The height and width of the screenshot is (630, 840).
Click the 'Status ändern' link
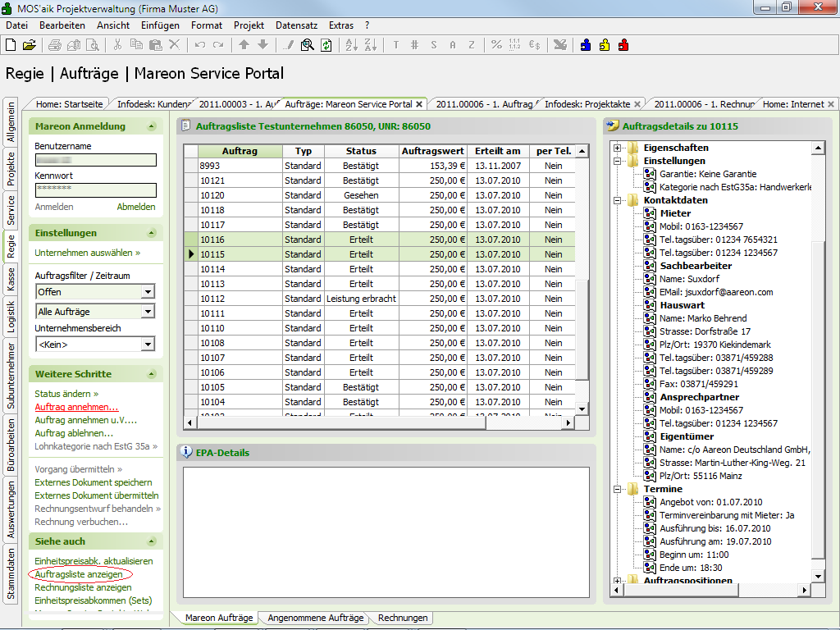(66, 394)
